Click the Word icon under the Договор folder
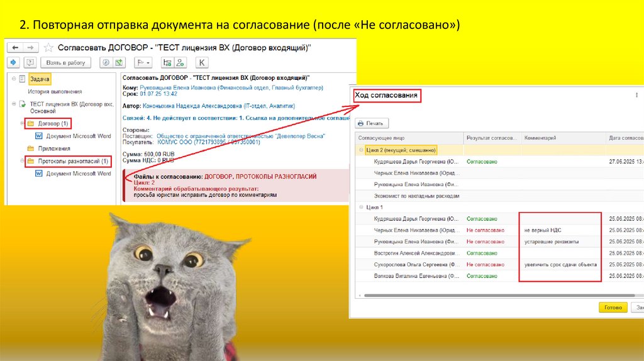 38,136
